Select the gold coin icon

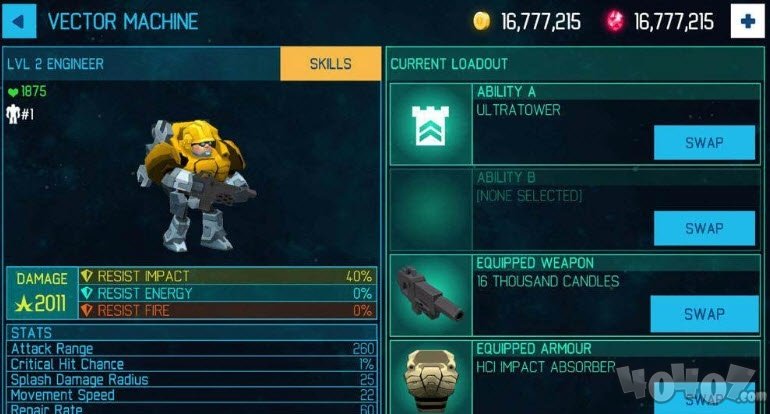pyautogui.click(x=481, y=21)
